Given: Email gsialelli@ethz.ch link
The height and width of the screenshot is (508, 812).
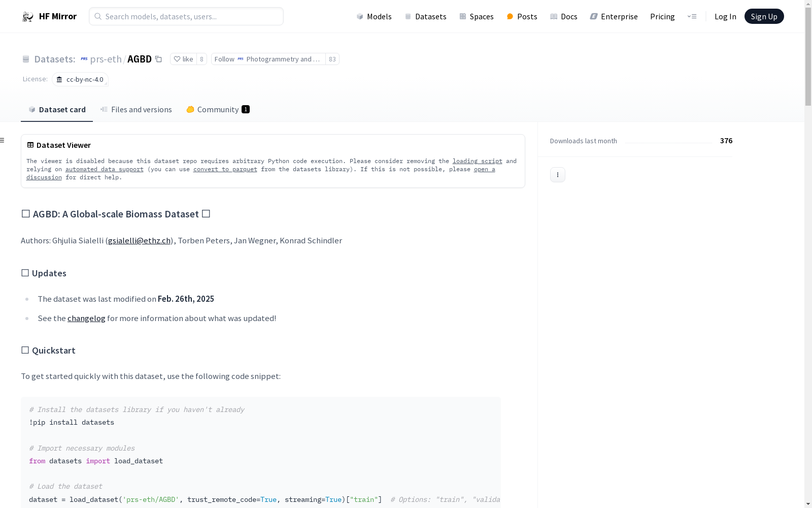Looking at the screenshot, I should [x=139, y=240].
